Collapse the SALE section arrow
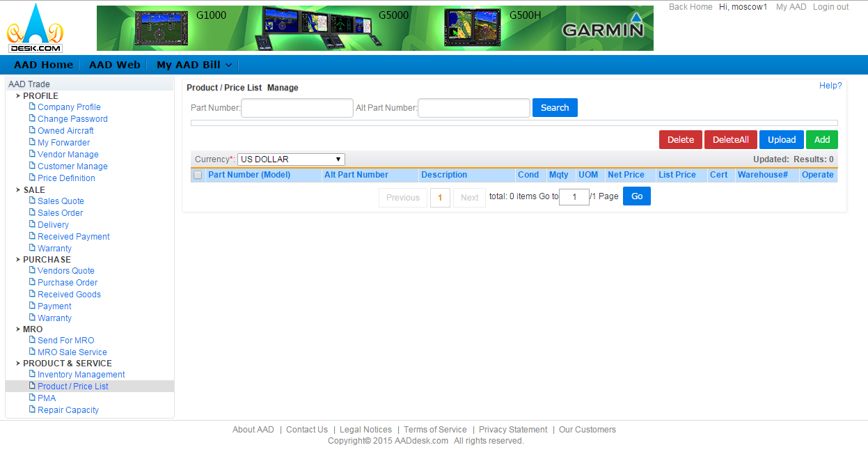The height and width of the screenshot is (452, 868). point(18,189)
